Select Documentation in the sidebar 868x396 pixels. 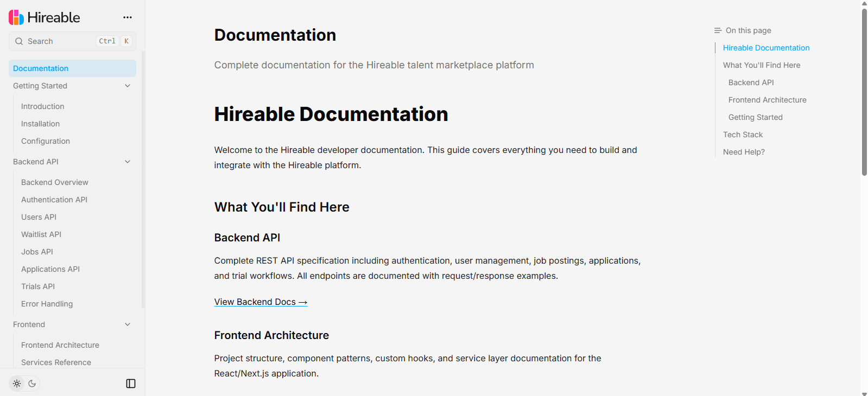72,68
